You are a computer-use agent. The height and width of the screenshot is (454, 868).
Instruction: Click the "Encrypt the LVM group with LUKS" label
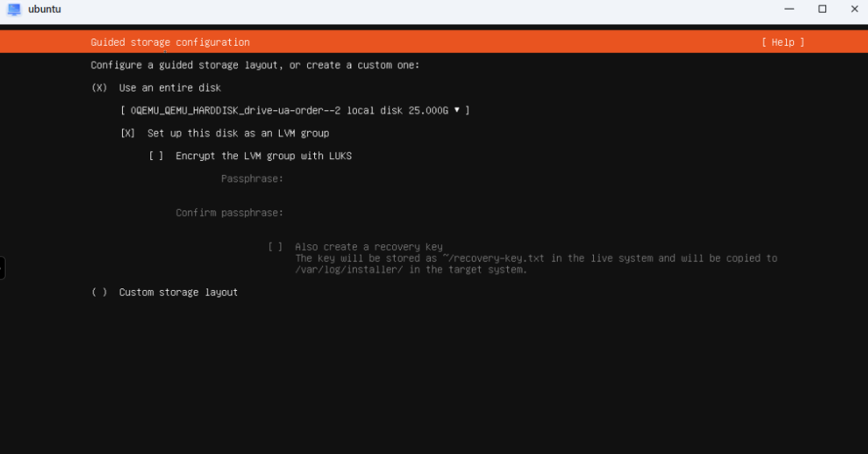pos(264,156)
